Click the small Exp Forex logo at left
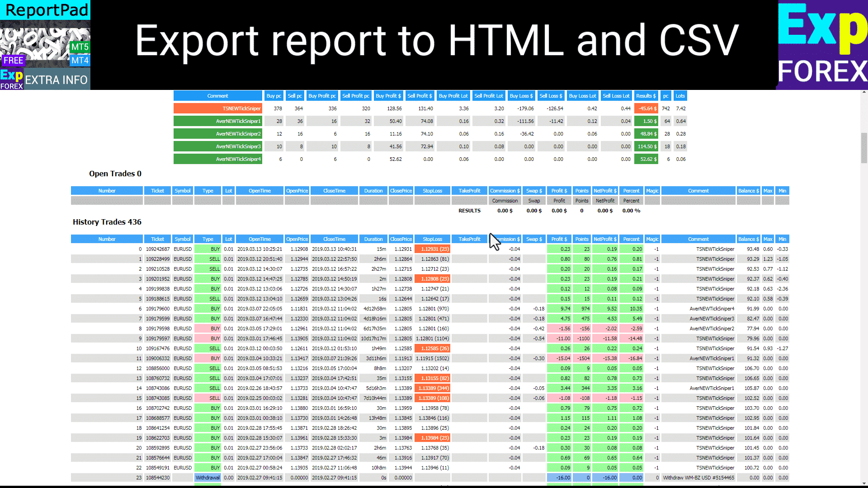868x488 pixels. 11,80
